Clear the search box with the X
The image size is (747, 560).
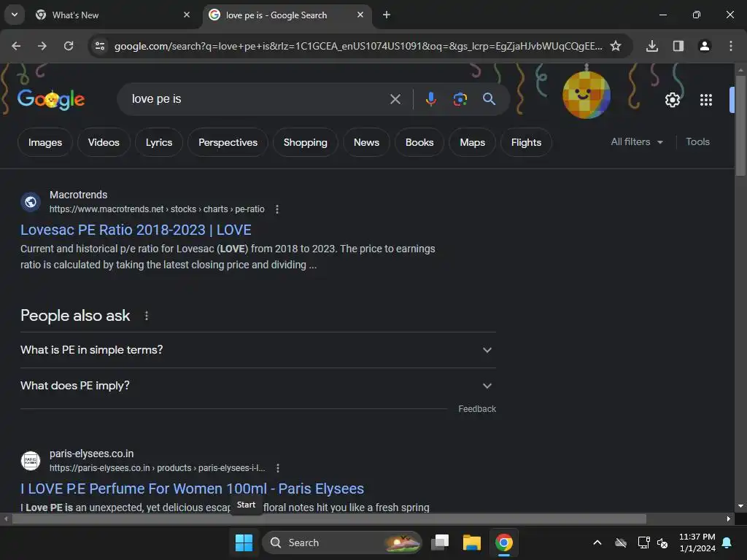(395, 99)
